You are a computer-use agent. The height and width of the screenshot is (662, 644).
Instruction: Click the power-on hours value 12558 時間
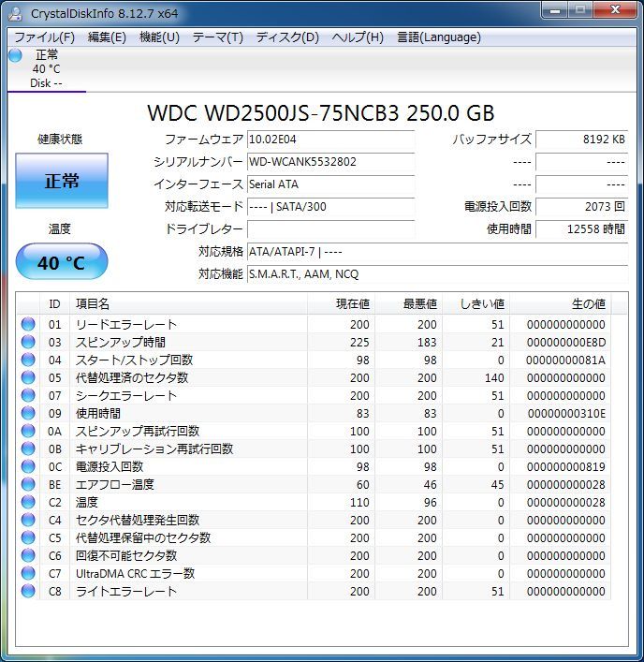[582, 229]
